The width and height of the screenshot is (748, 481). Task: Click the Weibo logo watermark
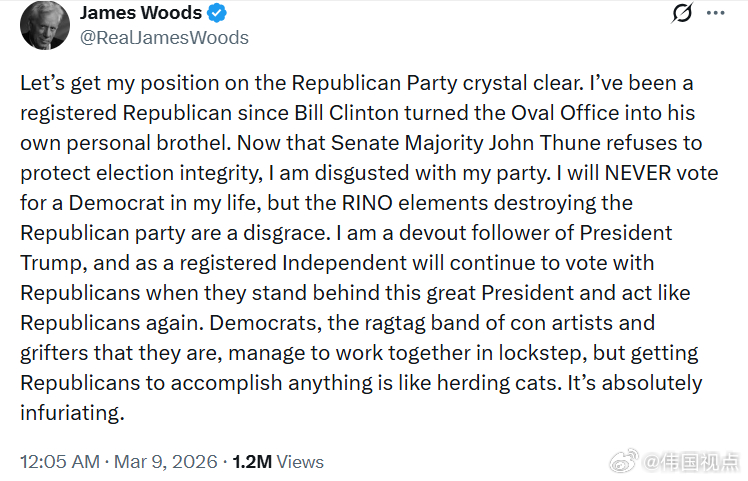click(623, 461)
